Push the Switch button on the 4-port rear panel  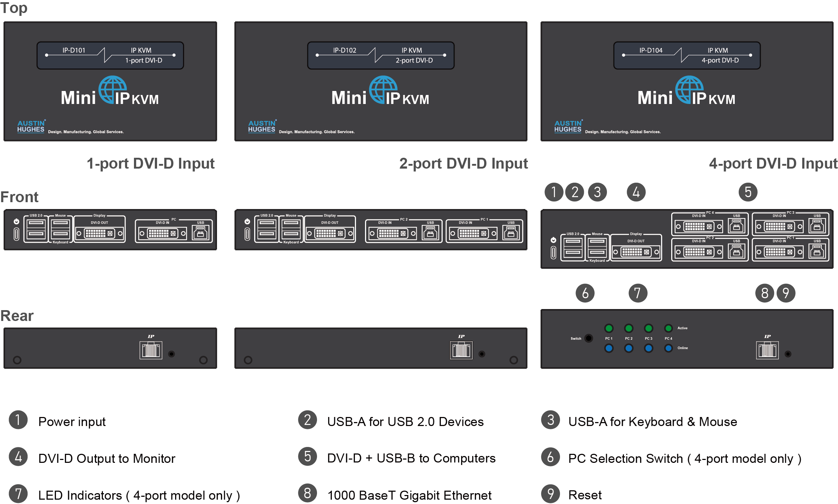589,338
